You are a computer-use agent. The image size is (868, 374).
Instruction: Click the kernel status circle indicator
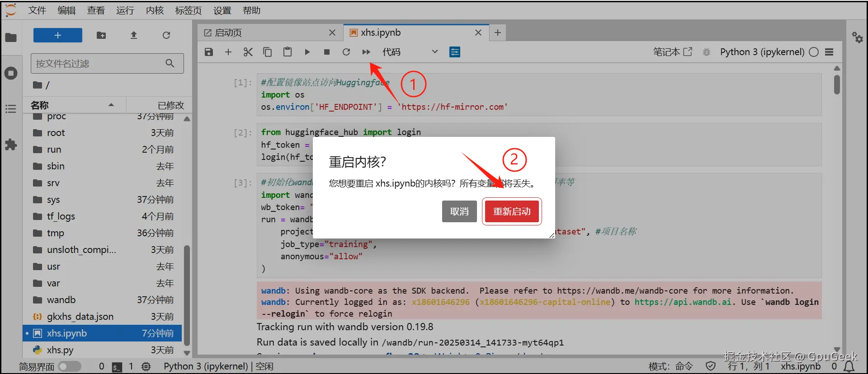click(x=814, y=52)
